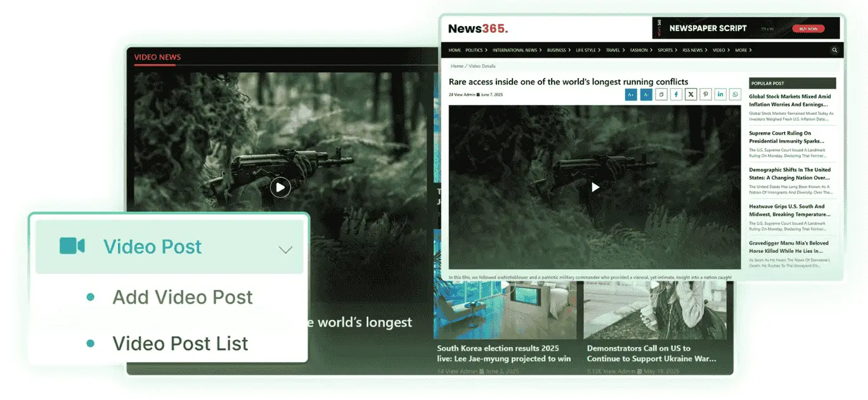Viewport: 868px width, 400px height.
Task: Share article via Pinterest icon
Action: [705, 94]
